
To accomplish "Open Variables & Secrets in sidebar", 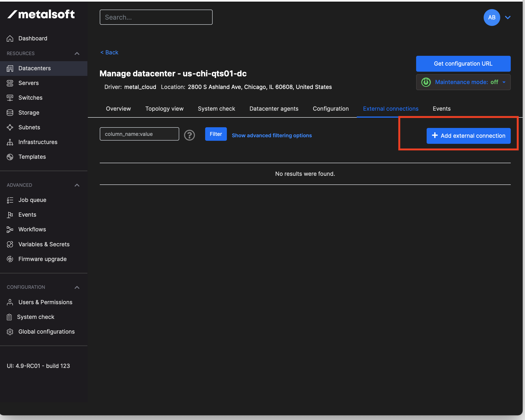I will (x=44, y=244).
